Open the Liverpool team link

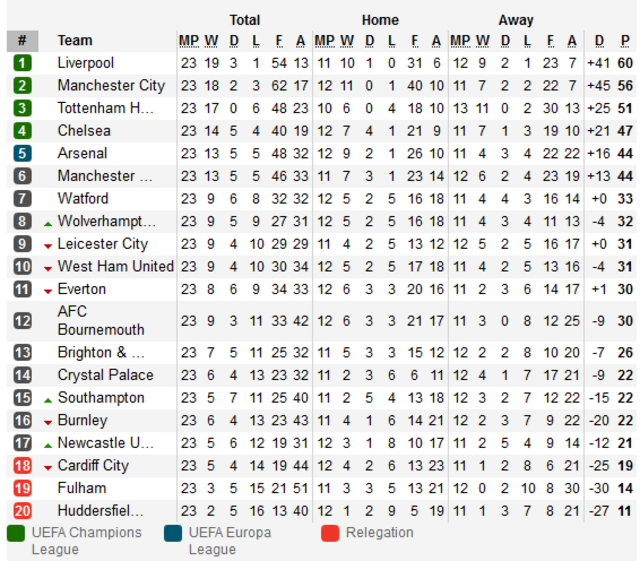click(x=86, y=63)
